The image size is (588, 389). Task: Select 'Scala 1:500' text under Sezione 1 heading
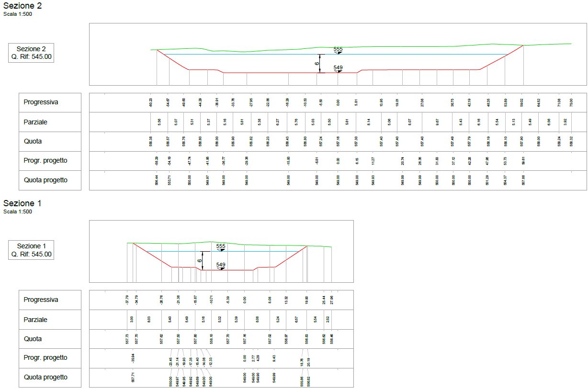pos(18,211)
